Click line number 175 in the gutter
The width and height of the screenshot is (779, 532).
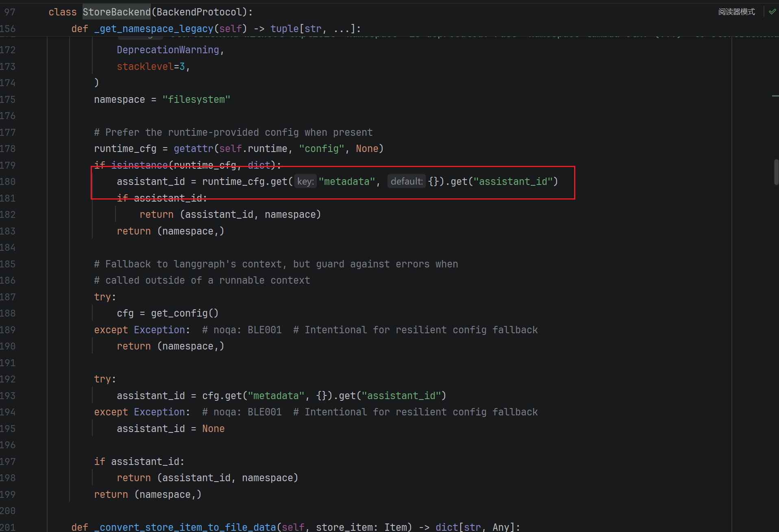[8, 100]
